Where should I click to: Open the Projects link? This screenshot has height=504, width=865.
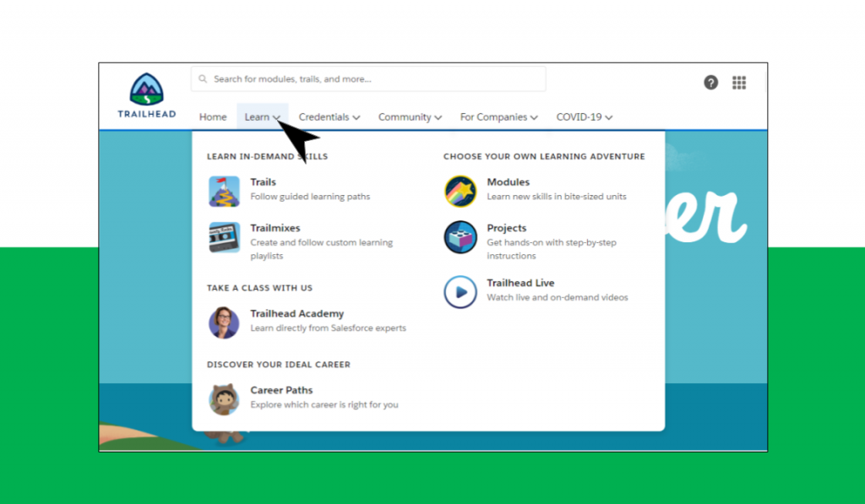click(x=507, y=228)
